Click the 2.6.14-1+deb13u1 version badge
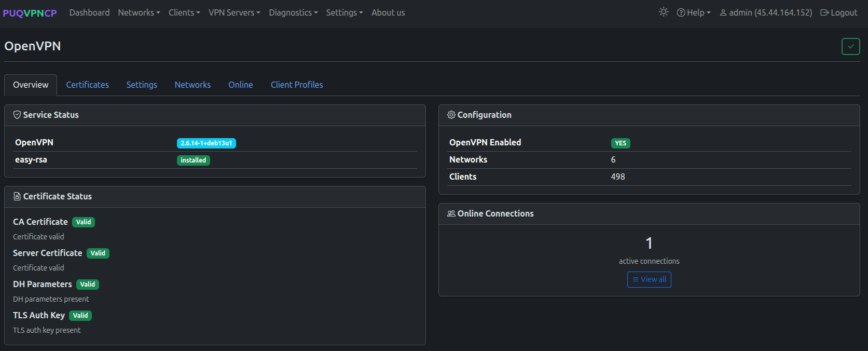 pyautogui.click(x=206, y=143)
